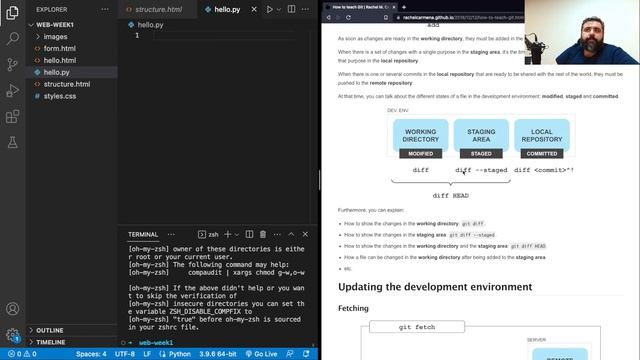Viewport: 640px width, 360px height.
Task: Open styles.css in the explorer
Action: coord(60,96)
